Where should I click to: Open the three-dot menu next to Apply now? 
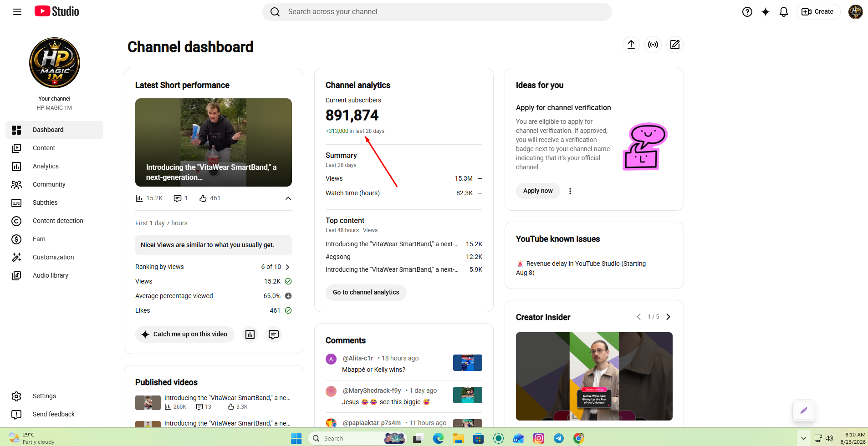point(570,191)
